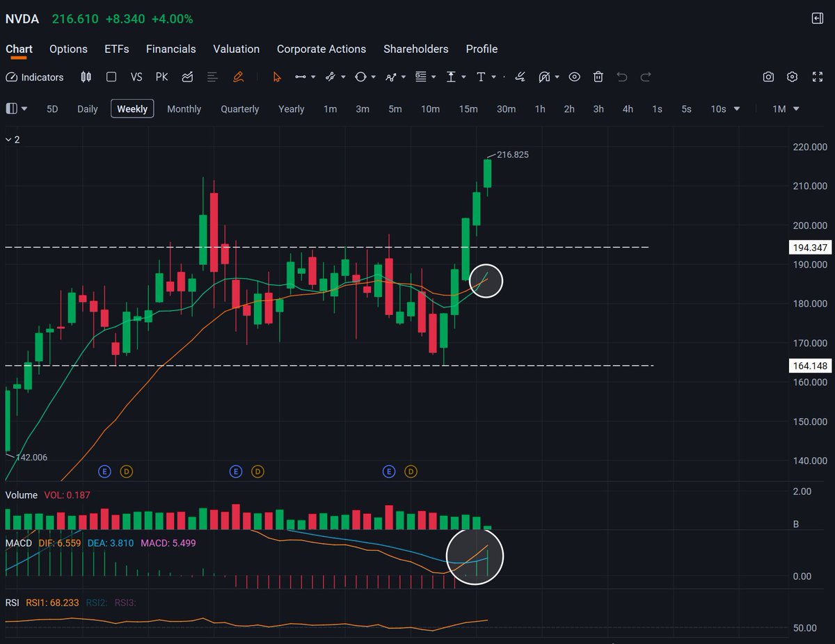The width and height of the screenshot is (835, 644).
Task: Select the channel drawing tool
Action: [x=331, y=77]
